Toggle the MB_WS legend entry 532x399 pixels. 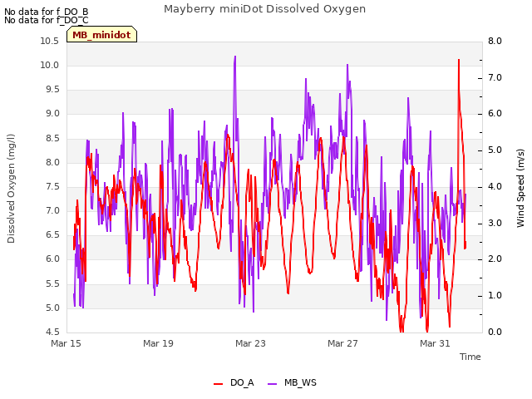coord(292,382)
